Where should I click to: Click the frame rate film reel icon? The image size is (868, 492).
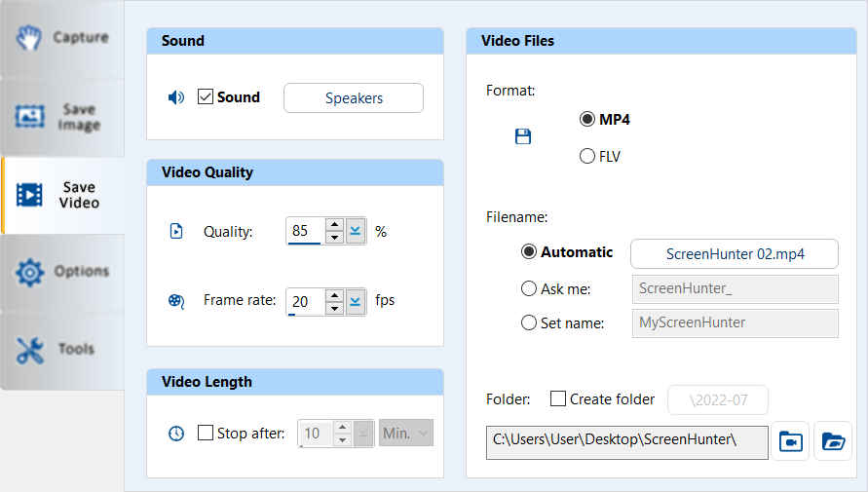click(x=176, y=301)
